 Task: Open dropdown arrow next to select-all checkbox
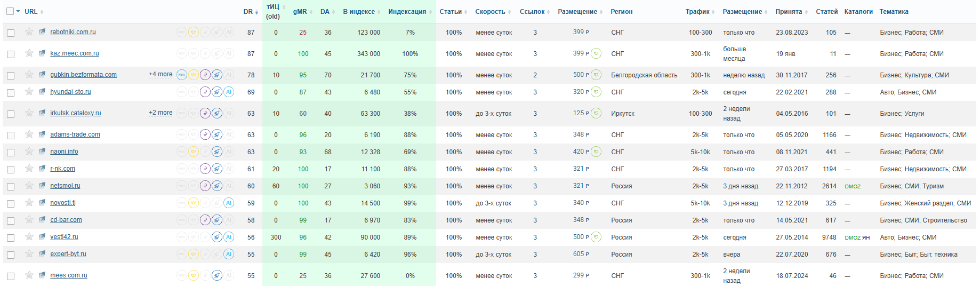pos(18,11)
